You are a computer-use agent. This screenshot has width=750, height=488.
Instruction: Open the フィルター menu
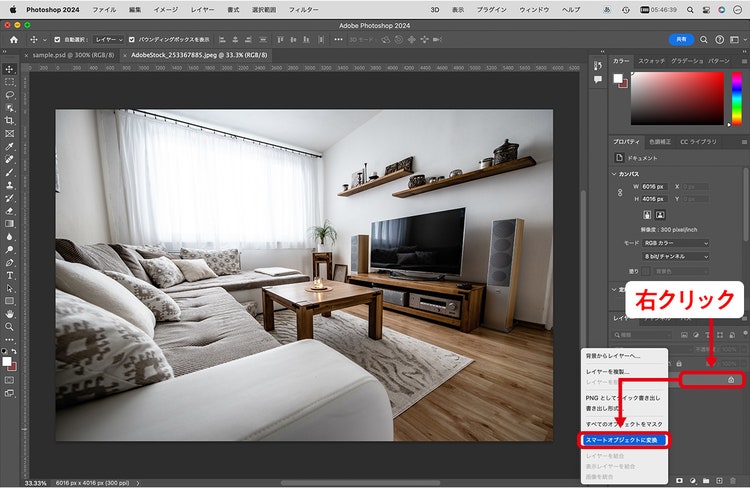(303, 10)
